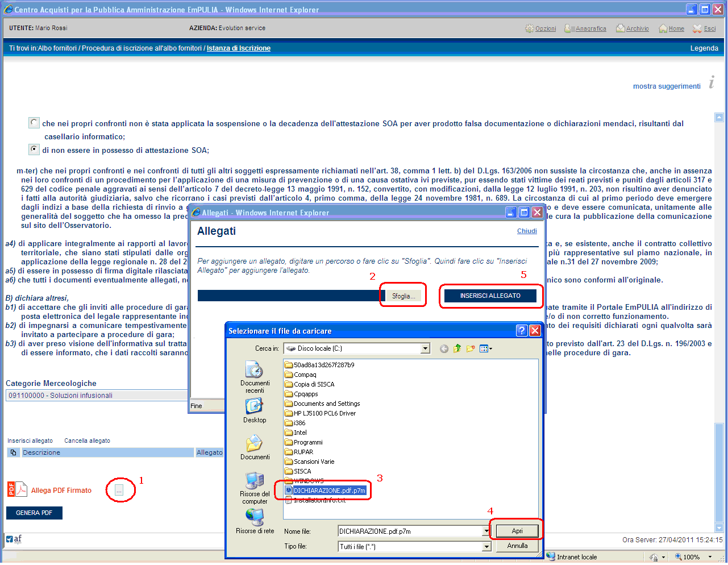Select the Cpqapps folder
The image size is (728, 565).
pos(301,394)
